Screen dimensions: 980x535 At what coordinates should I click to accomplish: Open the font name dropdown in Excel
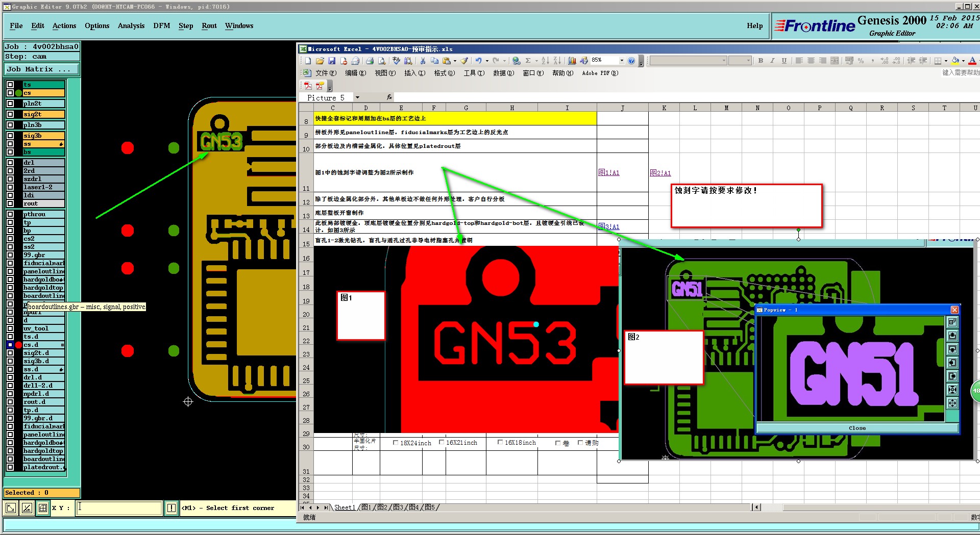pos(724,61)
